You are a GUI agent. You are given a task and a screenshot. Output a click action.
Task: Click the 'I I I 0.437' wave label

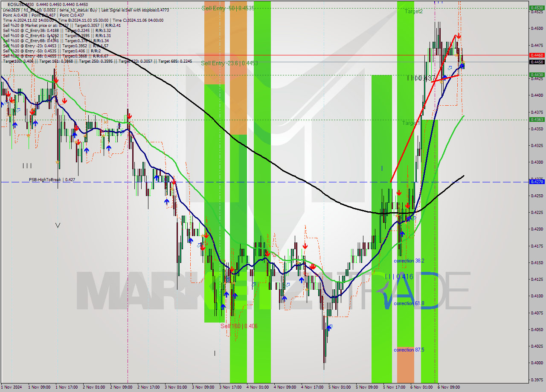click(421, 78)
